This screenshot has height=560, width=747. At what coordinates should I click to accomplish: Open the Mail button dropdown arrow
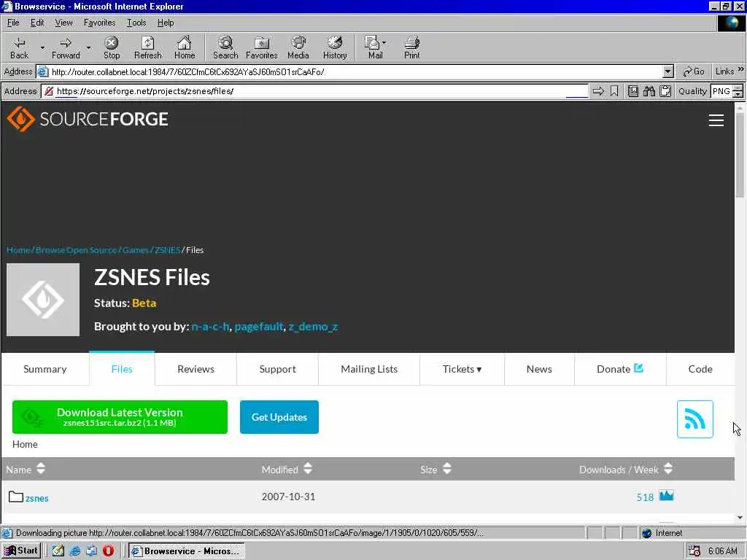tap(384, 42)
